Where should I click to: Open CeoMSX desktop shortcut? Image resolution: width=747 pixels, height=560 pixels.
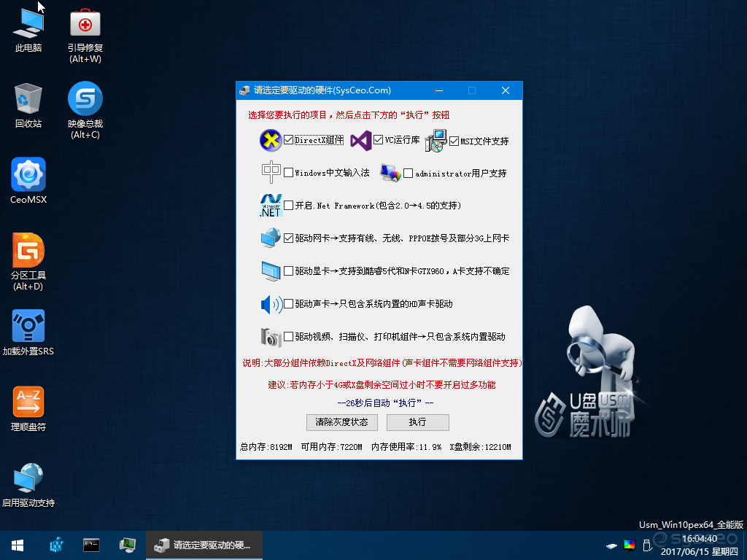click(28, 181)
